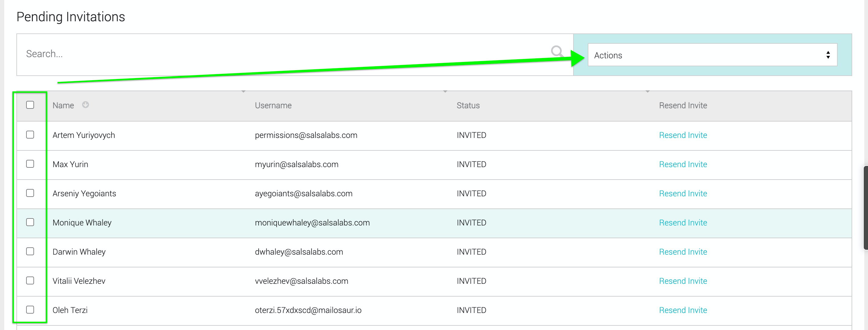Click username moniquewhaley@salsalabs.com

[x=312, y=223]
